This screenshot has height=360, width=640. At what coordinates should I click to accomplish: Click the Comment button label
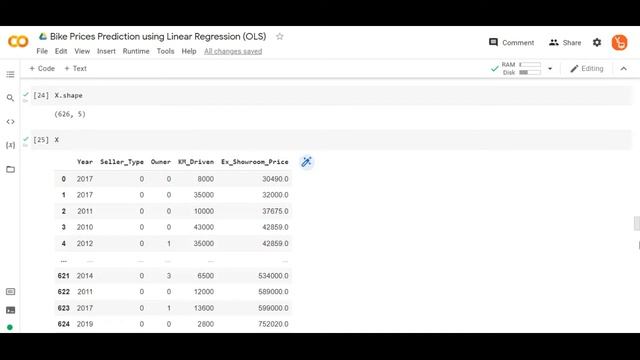[518, 42]
